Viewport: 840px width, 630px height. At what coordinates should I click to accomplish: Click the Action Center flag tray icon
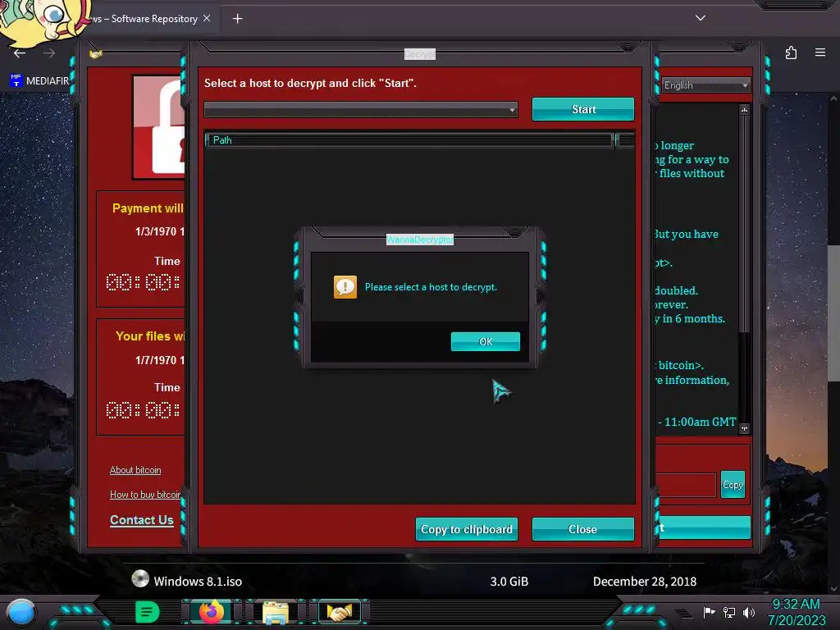[x=709, y=612]
